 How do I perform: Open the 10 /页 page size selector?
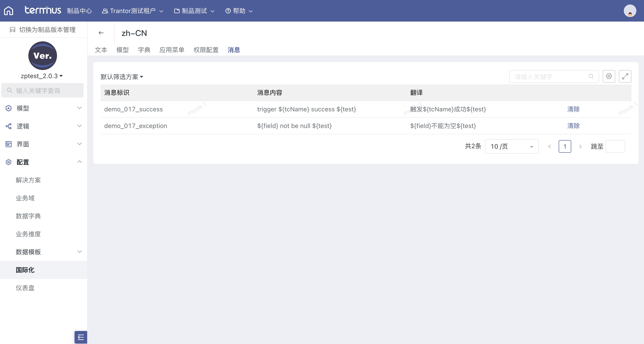coord(512,146)
